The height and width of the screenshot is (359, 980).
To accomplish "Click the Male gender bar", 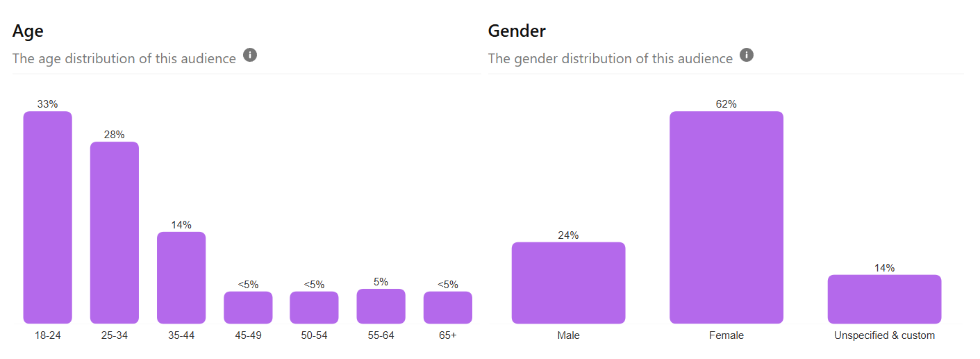I will coord(568,283).
